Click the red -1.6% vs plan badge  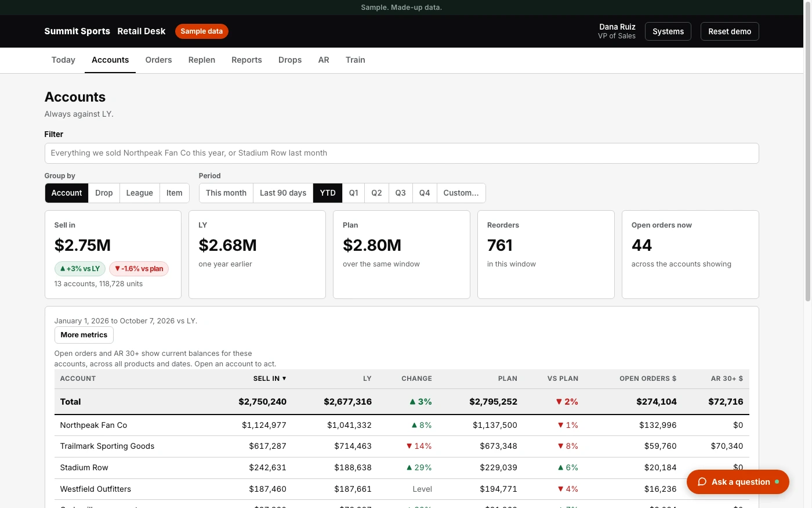point(139,269)
